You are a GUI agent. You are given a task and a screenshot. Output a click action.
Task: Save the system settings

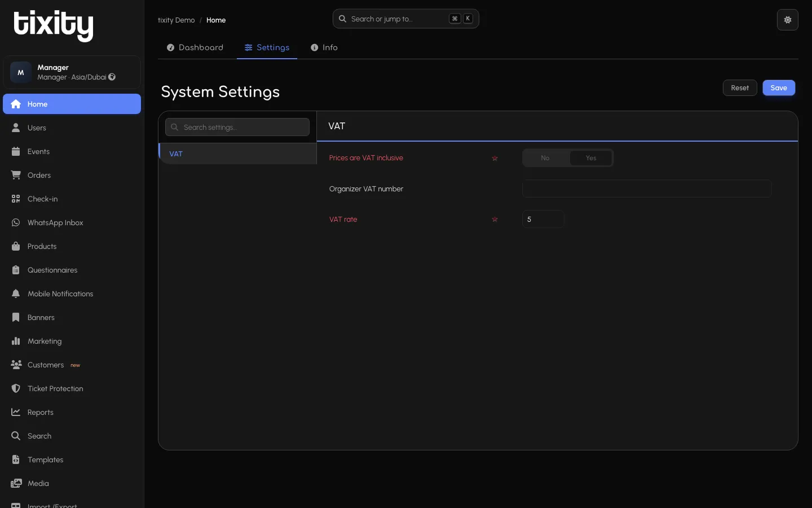click(x=779, y=88)
